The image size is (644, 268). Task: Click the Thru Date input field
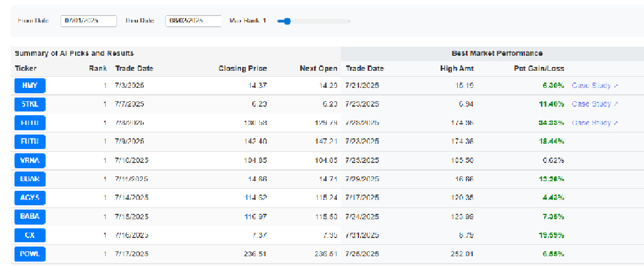193,21
